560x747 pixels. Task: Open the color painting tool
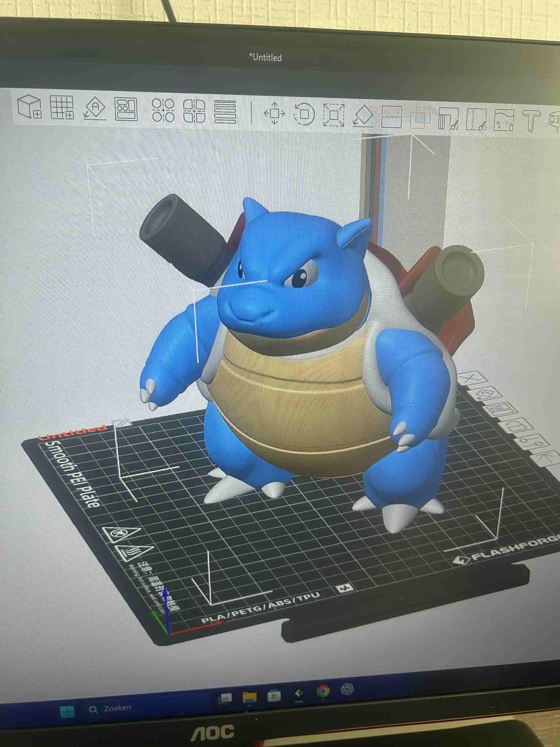tap(504, 120)
